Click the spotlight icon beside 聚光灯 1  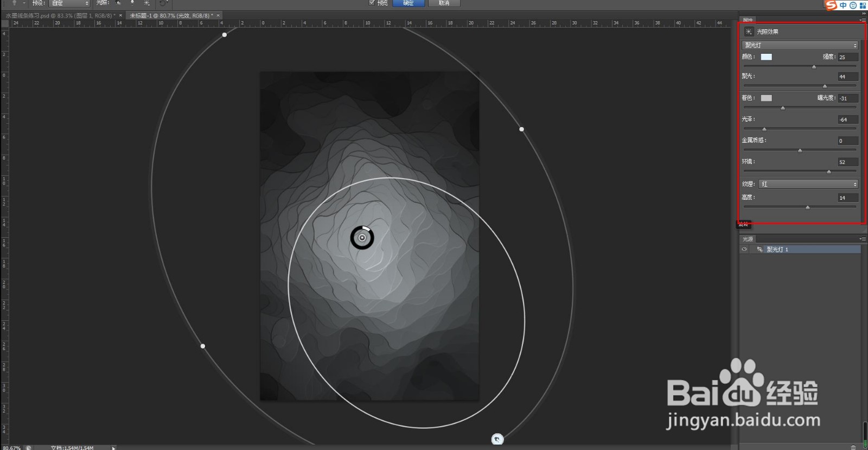pyautogui.click(x=759, y=249)
